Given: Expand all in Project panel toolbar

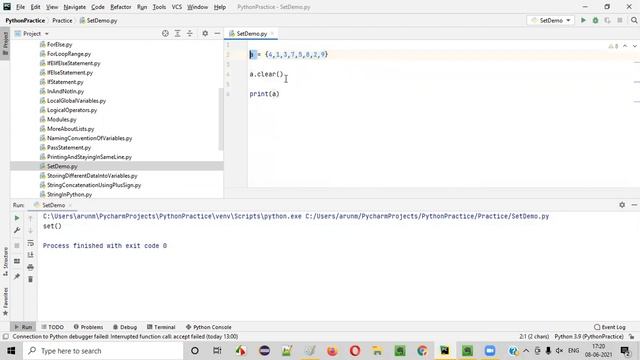Looking at the screenshot, I should (x=178, y=33).
